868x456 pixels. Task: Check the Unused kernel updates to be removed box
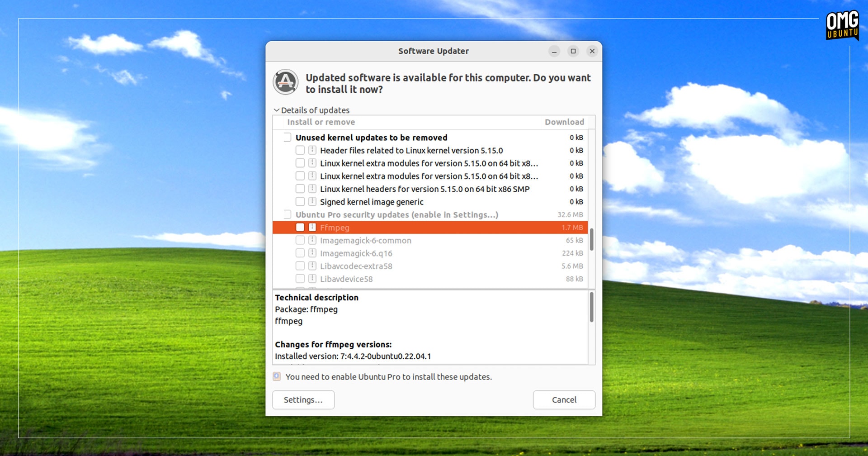(288, 137)
